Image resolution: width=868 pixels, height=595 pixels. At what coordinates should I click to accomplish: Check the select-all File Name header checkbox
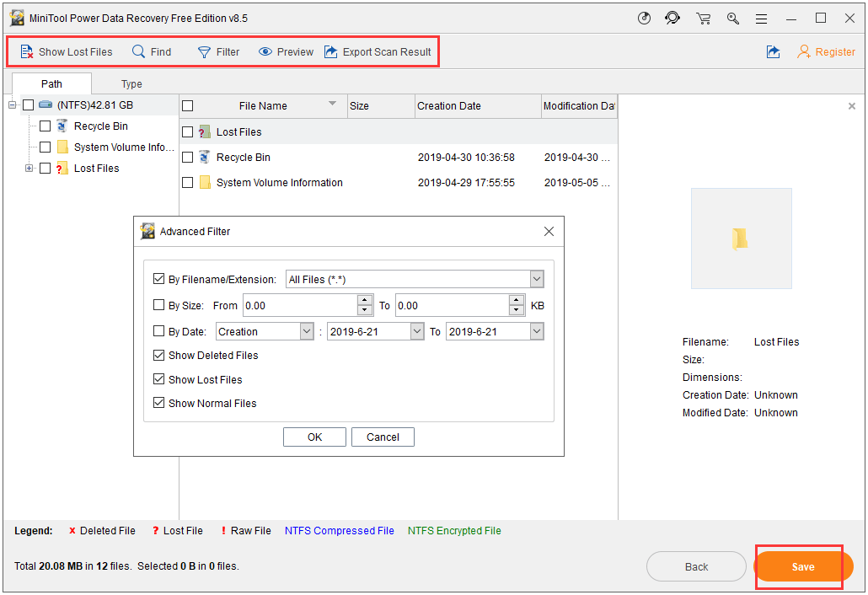coord(188,105)
